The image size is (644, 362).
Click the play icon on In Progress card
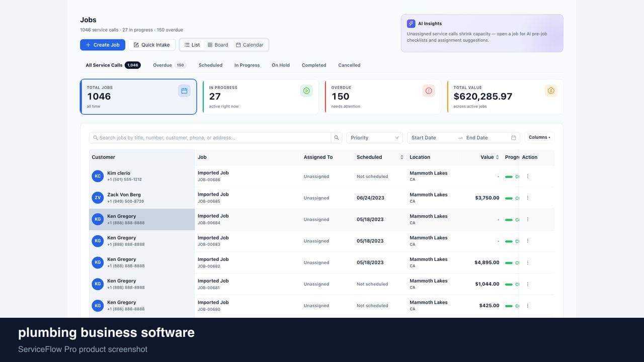point(306,91)
